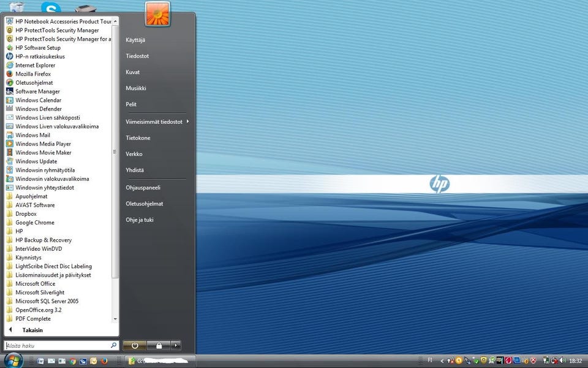588x368 pixels.
Task: Click the volume speaker tray icon
Action: coord(562,361)
